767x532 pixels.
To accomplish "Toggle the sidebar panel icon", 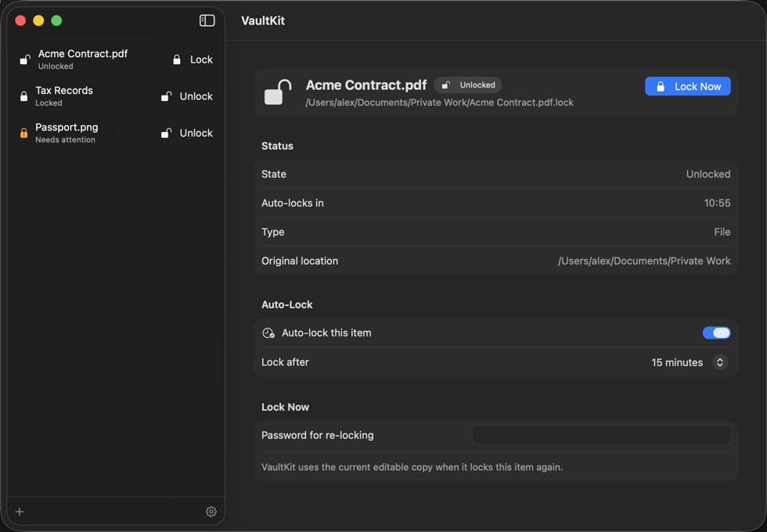I will (207, 20).
